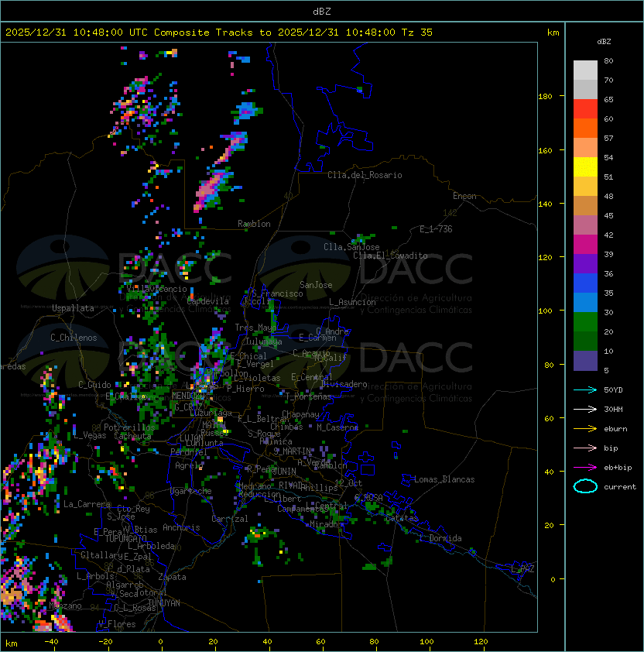Viewport: 644px width, 652px height.
Task: Click the SanJose label
Action: (x=316, y=285)
